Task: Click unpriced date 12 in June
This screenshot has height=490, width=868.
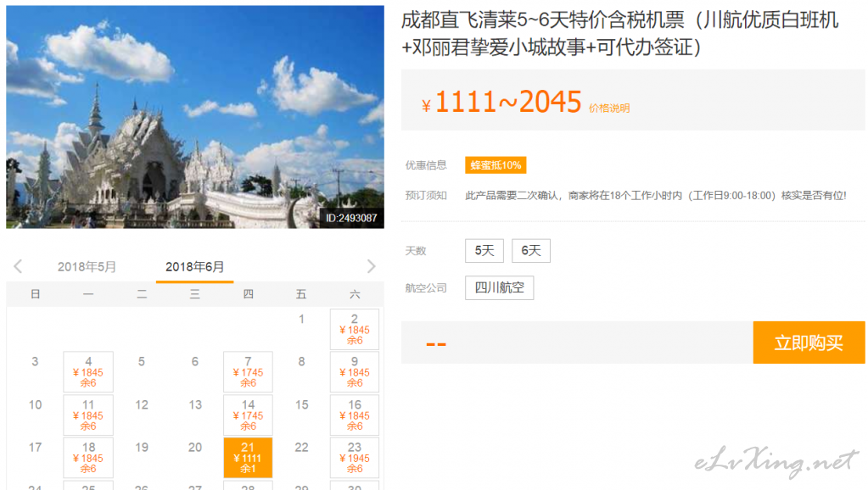Action: coord(141,405)
